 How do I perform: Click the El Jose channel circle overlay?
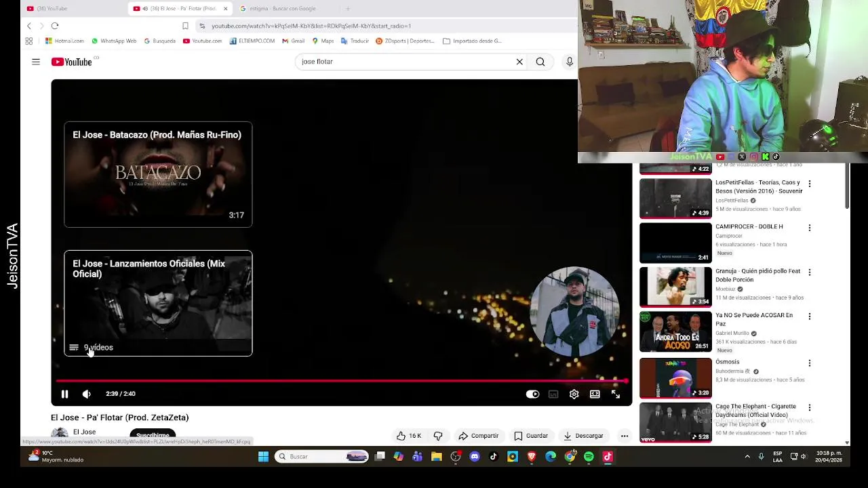point(574,312)
